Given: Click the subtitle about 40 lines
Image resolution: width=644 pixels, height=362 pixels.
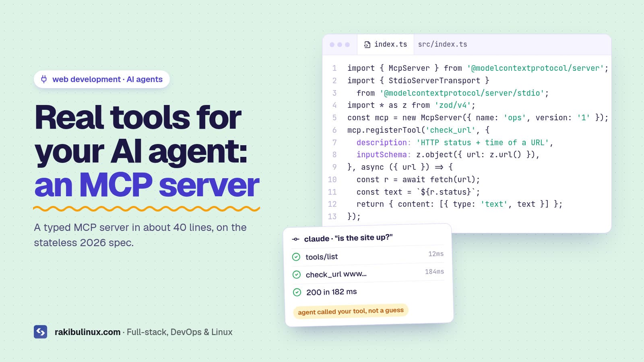Looking at the screenshot, I should 140,235.
